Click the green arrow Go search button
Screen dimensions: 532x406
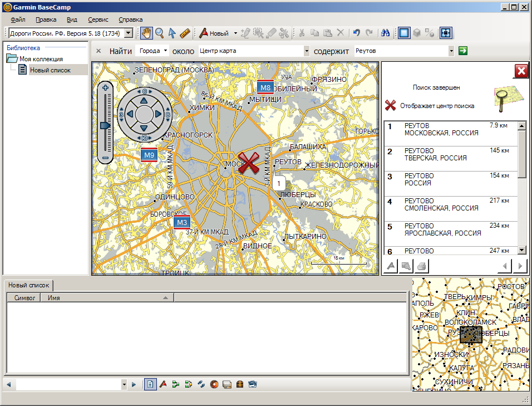click(x=463, y=51)
